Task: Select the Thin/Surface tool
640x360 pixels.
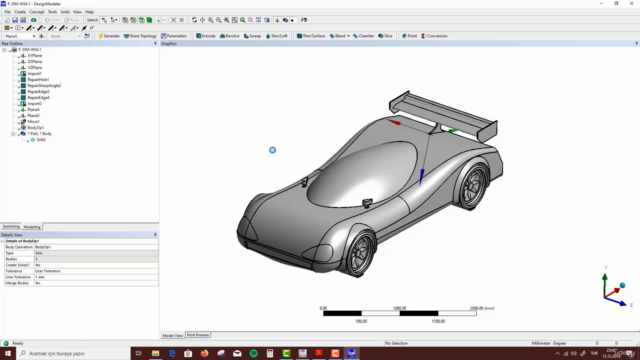Action: 311,36
